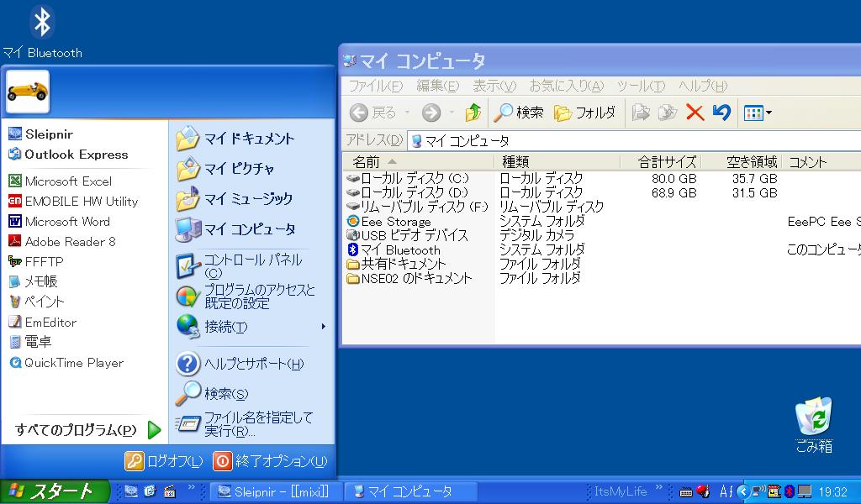Sort by 種類 column header
The width and height of the screenshot is (861, 504).
click(x=557, y=162)
